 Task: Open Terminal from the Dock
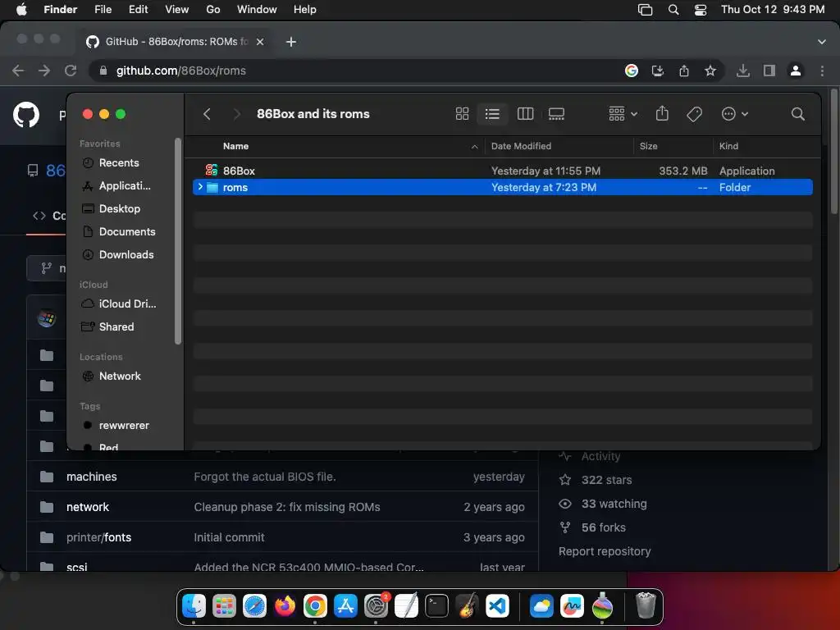click(x=436, y=606)
